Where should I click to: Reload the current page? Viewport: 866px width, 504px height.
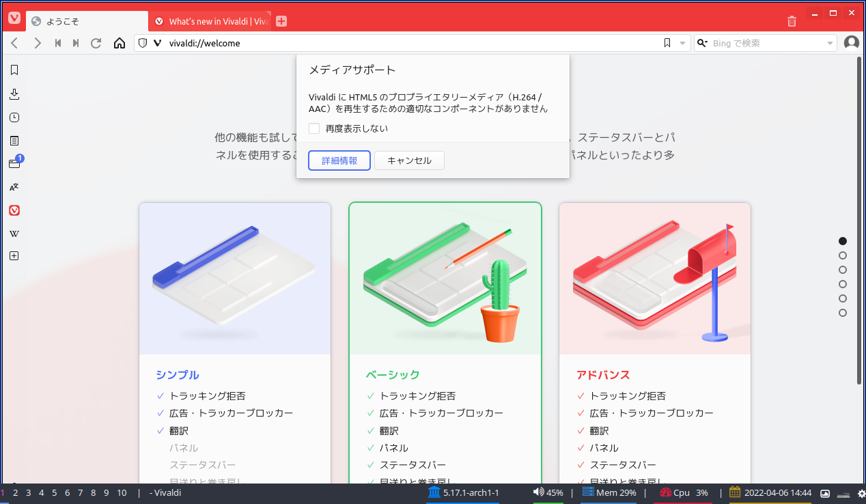point(96,43)
